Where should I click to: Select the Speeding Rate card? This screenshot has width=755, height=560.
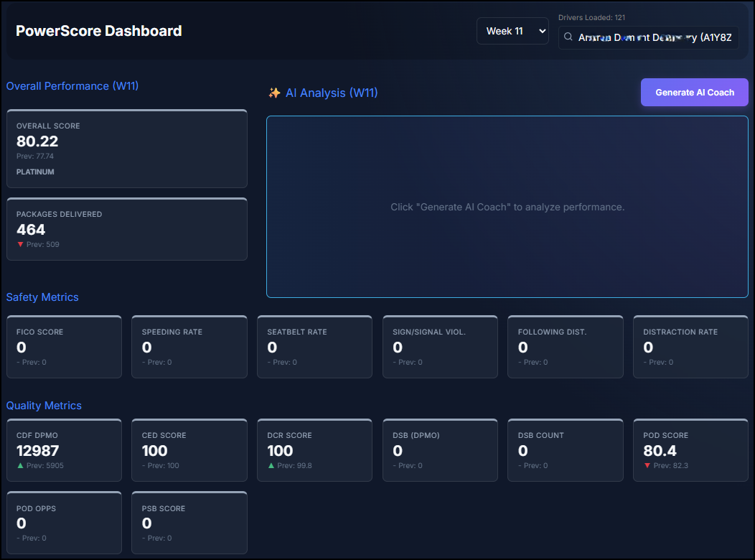tap(189, 347)
